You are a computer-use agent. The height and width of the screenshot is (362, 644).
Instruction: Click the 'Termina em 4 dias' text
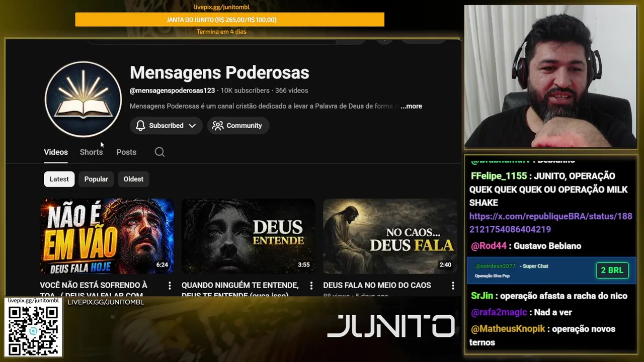[x=221, y=32]
